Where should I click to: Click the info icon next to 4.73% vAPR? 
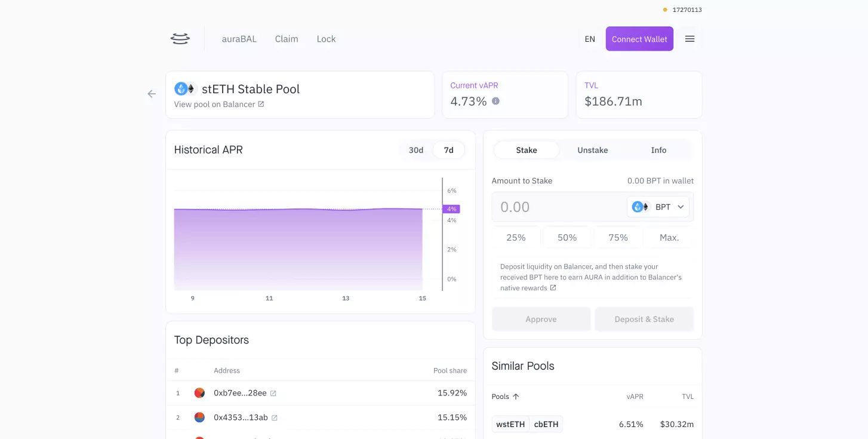point(495,101)
